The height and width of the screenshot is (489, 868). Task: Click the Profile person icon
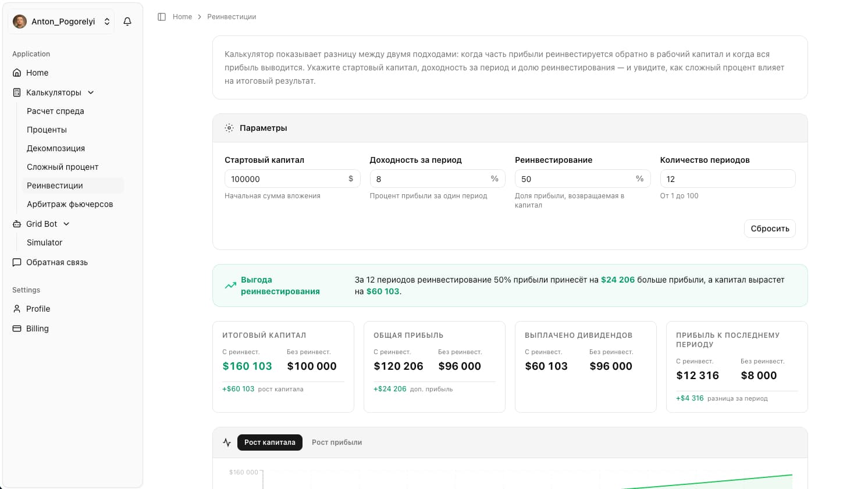[x=17, y=309]
